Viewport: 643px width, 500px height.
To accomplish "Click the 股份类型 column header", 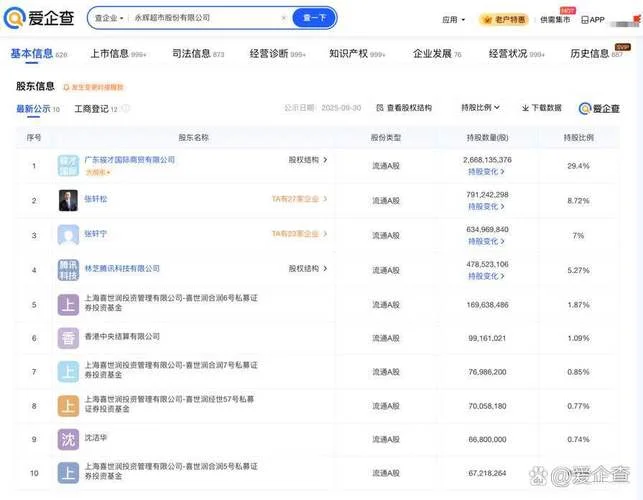I will (x=385, y=137).
